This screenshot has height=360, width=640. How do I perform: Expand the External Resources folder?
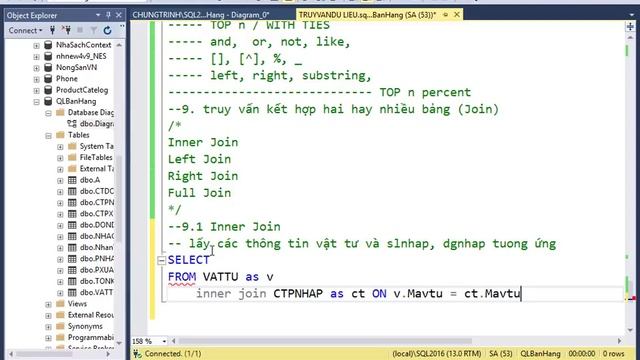pyautogui.click(x=48, y=316)
